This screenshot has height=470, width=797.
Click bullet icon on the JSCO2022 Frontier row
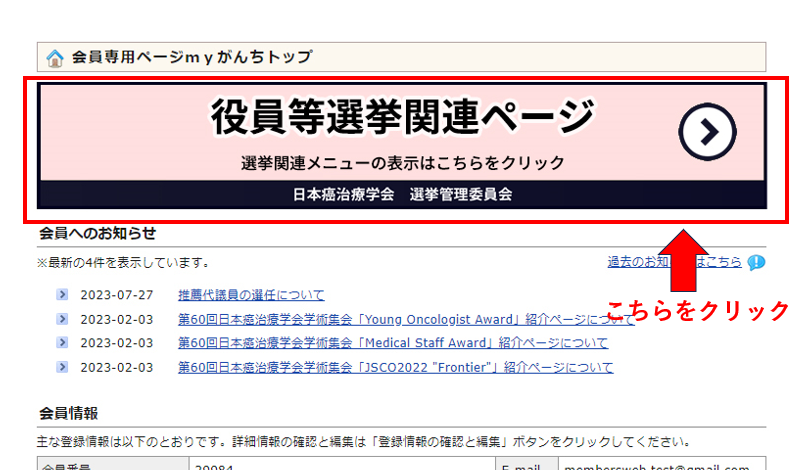[63, 367]
